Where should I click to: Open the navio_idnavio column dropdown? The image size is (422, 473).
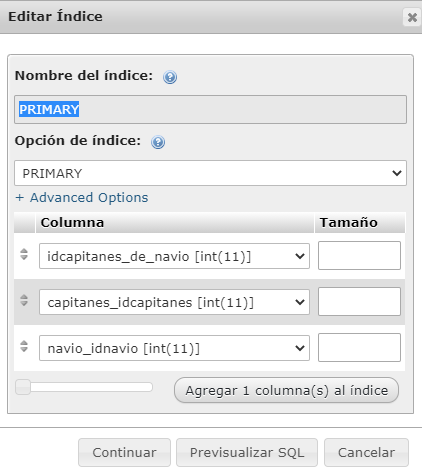coord(174,348)
